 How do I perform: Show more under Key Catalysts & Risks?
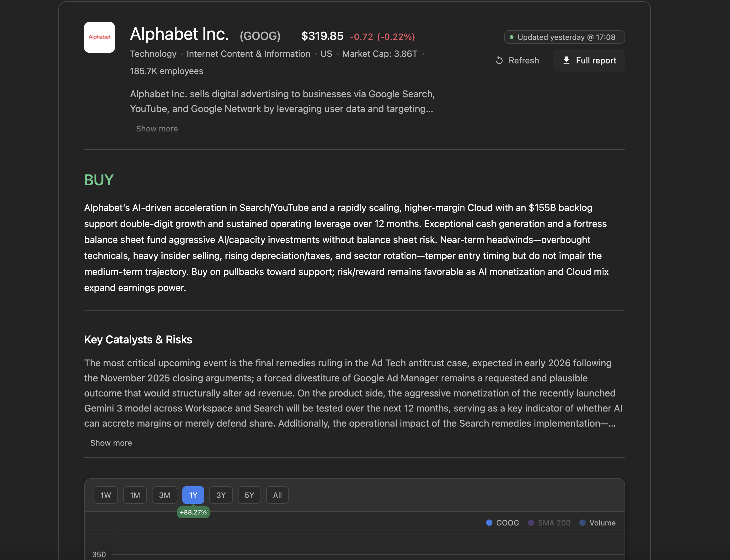[x=111, y=443]
